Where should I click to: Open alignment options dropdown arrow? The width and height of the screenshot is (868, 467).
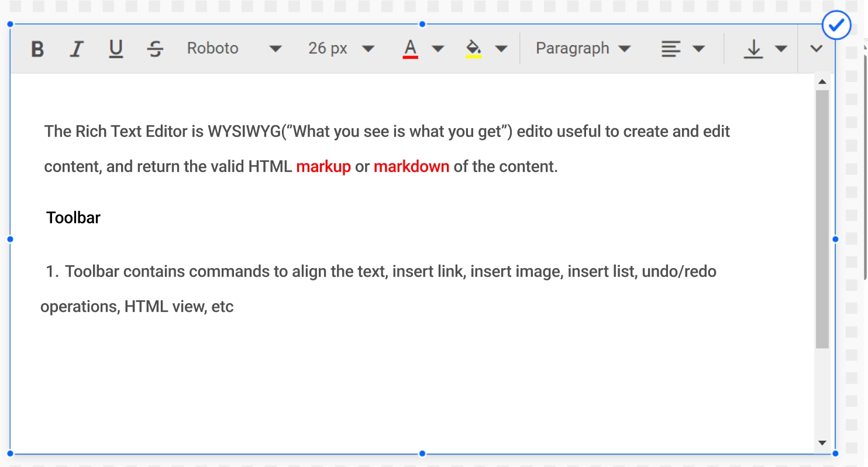(698, 49)
